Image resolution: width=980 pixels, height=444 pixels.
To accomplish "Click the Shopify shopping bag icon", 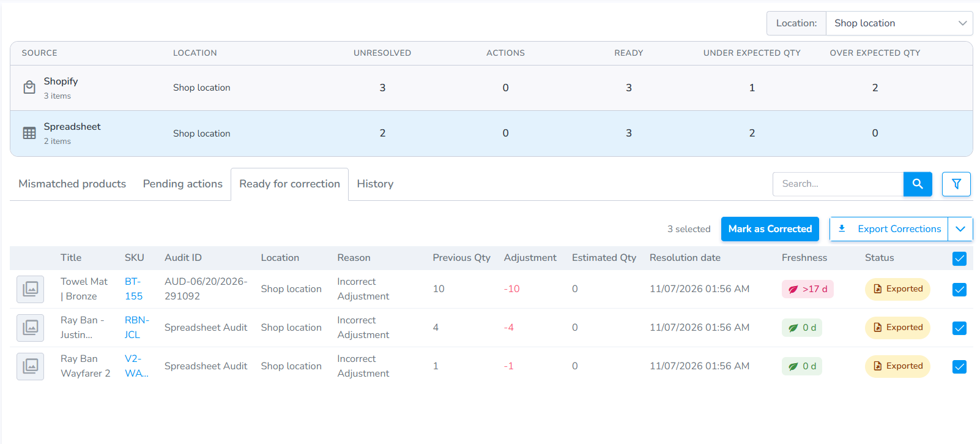I will click(29, 88).
